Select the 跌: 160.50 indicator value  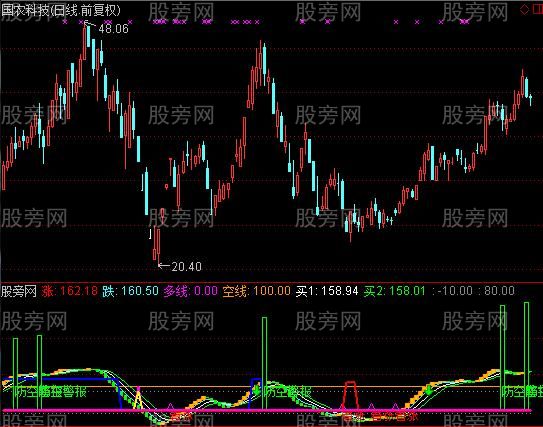[130, 291]
